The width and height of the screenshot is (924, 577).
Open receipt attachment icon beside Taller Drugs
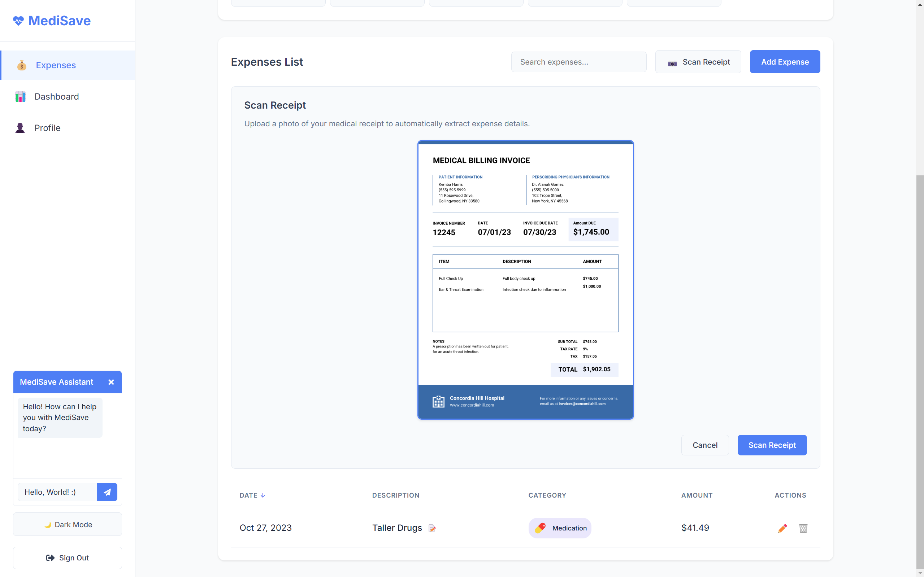click(x=432, y=528)
